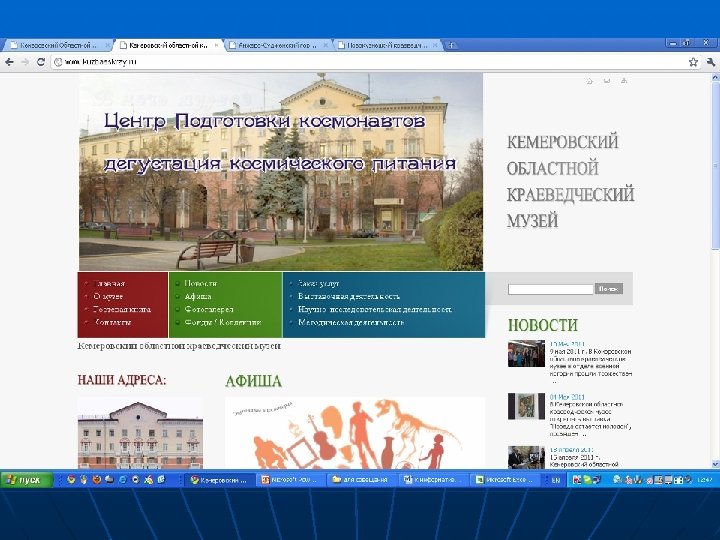Switch to the Новокузнецкий краеведческий tab

click(x=386, y=45)
